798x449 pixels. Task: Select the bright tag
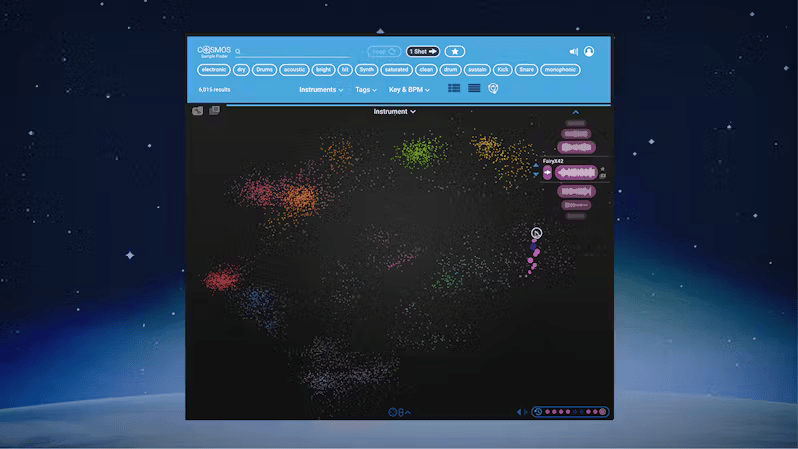(323, 70)
